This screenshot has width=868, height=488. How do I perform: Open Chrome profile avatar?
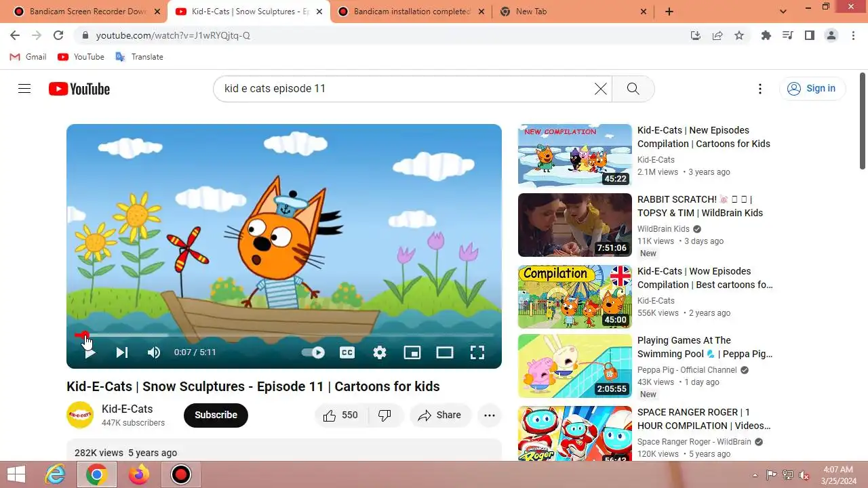coord(831,35)
